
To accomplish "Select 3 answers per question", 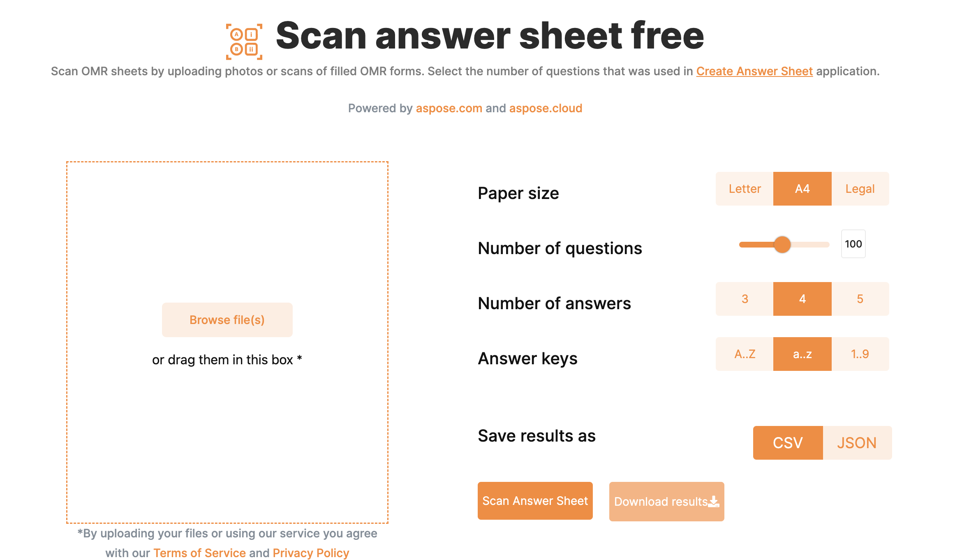I will 745,299.
